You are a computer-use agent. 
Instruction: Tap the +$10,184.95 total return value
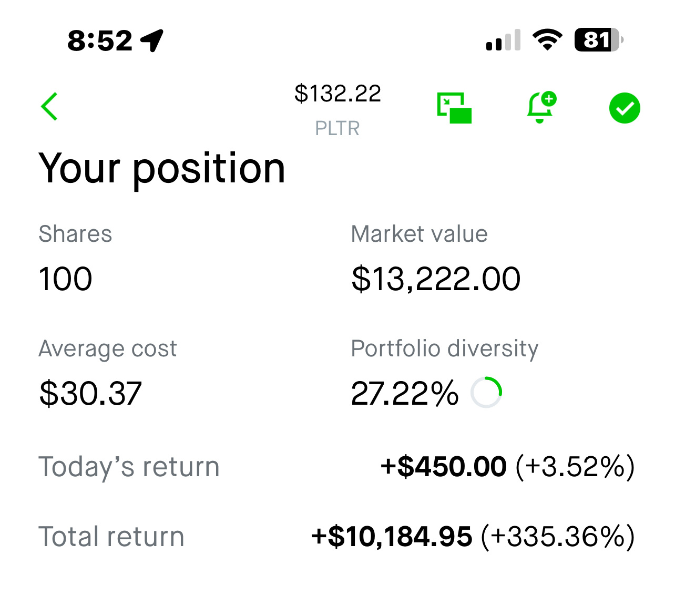coord(392,537)
